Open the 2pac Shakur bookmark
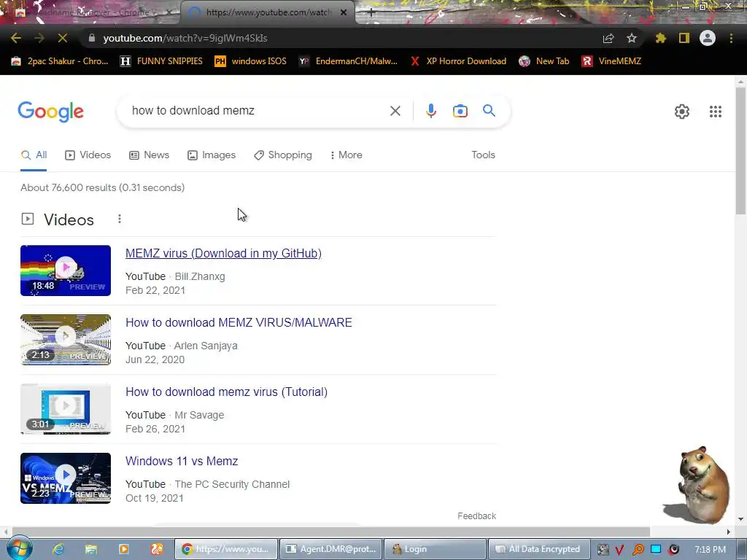 pyautogui.click(x=60, y=61)
